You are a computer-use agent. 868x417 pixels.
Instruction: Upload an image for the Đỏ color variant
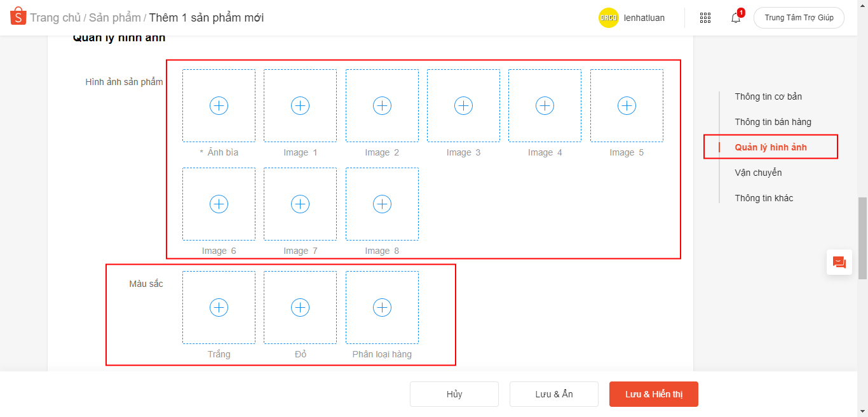300,307
